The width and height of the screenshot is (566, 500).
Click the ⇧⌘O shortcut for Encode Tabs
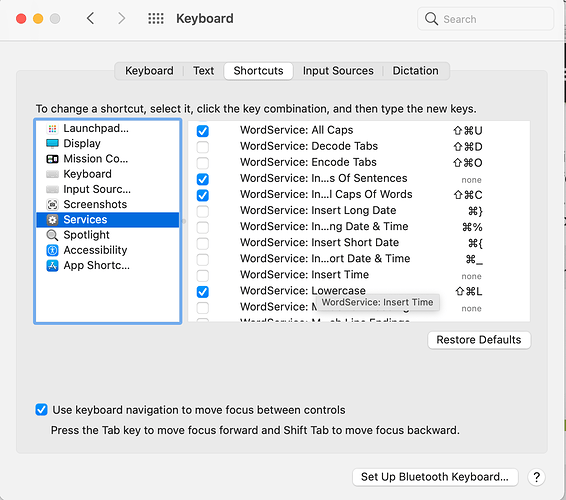coord(468,163)
